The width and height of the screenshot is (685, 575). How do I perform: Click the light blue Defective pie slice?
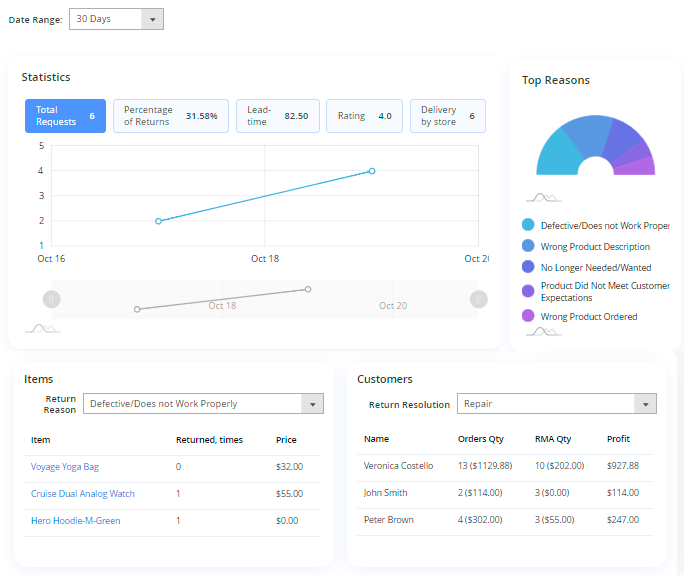558,156
